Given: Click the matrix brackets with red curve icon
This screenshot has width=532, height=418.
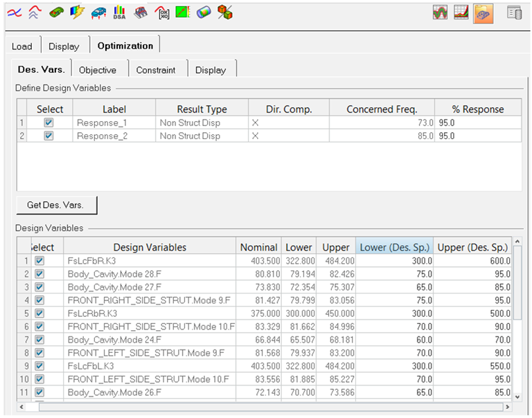Looking at the screenshot, I should (161, 12).
